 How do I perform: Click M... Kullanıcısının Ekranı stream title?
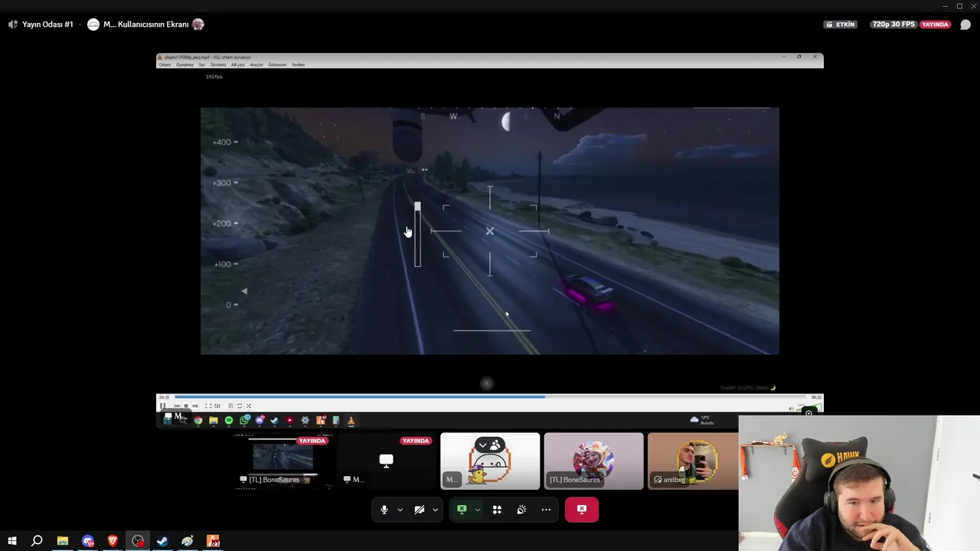(x=145, y=24)
